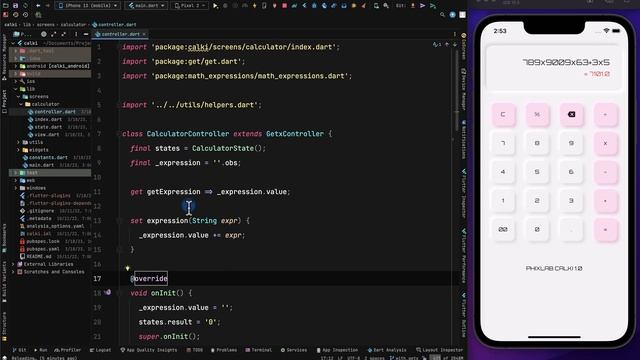Open the Pixel 2 emulator dropdown
Viewport: 640px width, 360px height.
click(189, 6)
